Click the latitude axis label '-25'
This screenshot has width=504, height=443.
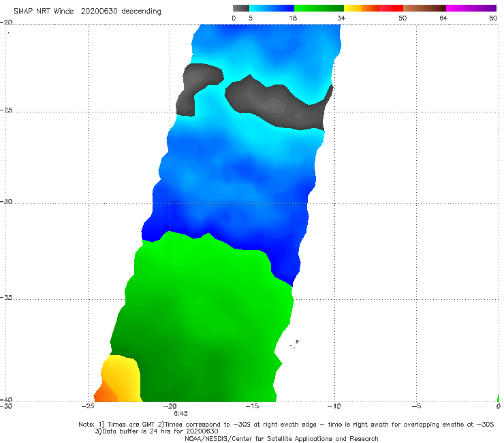[x=6, y=110]
